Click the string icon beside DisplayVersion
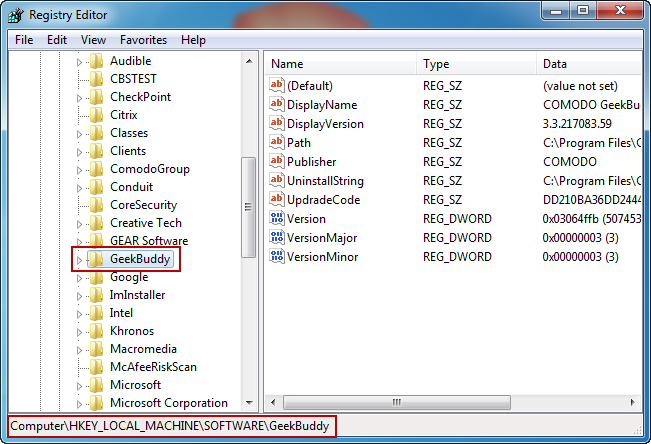This screenshot has height=444, width=651. (277, 123)
